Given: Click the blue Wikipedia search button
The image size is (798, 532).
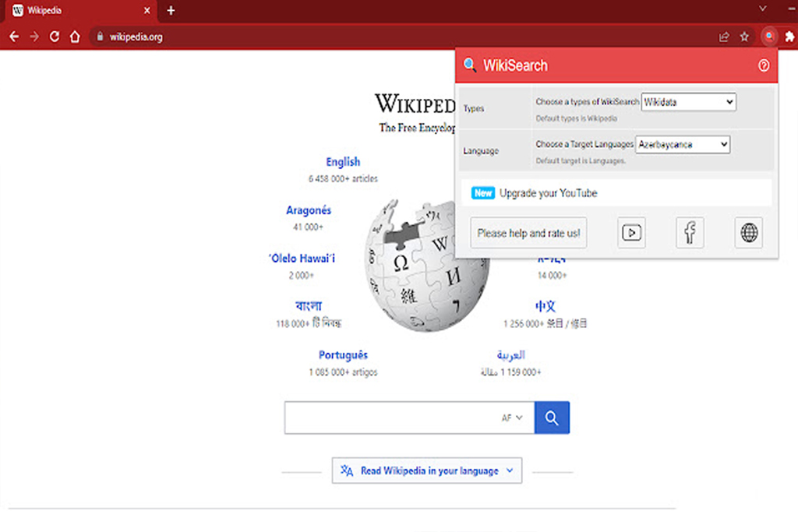Looking at the screenshot, I should [x=552, y=417].
